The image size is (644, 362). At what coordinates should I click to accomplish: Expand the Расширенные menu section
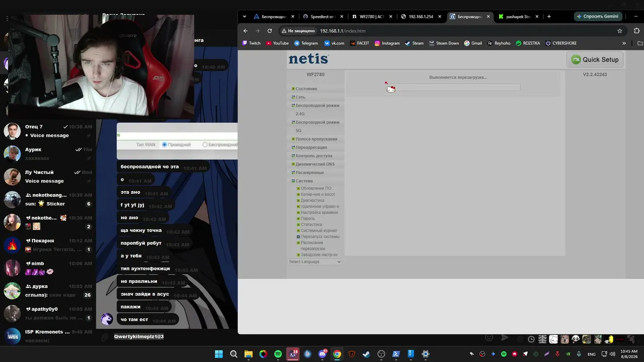(x=309, y=172)
